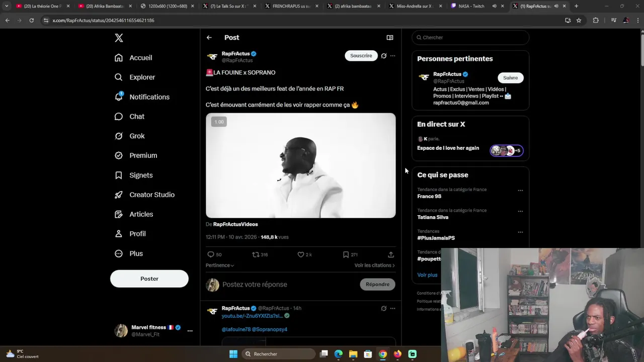Screen dimensions: 644x362
Task: Open Espace de I love her again
Action: pos(448,148)
